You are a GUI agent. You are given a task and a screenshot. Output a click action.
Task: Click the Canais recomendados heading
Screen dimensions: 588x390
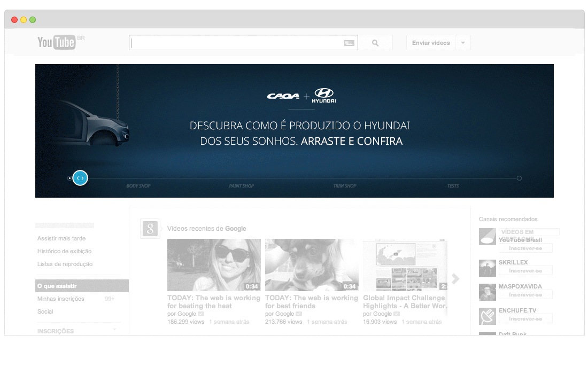pos(508,219)
